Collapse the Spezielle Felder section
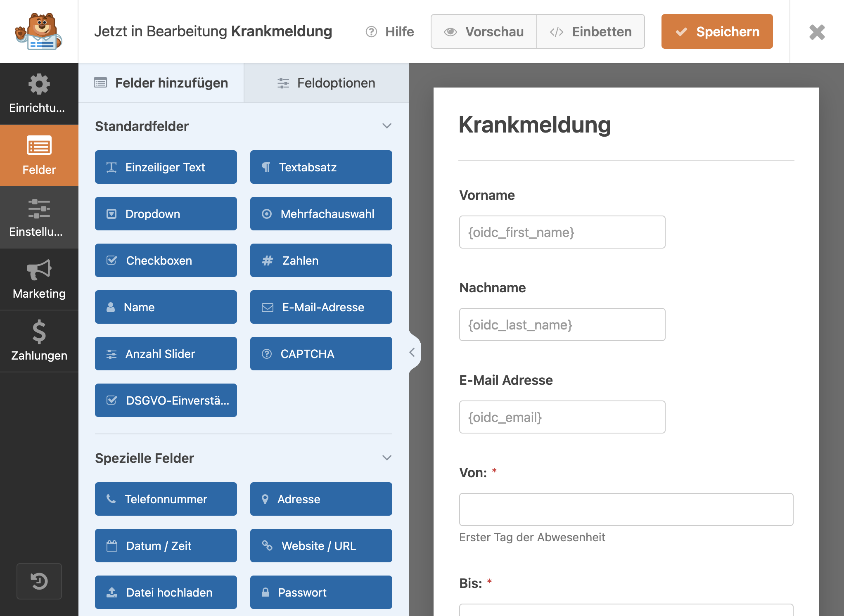844x616 pixels. coord(387,458)
